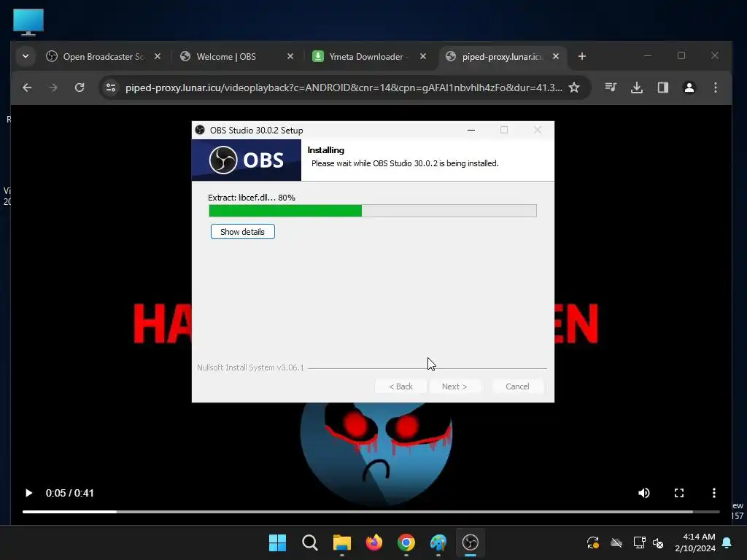Image resolution: width=747 pixels, height=560 pixels.
Task: Open the Chrome profile menu
Action: coord(689,87)
